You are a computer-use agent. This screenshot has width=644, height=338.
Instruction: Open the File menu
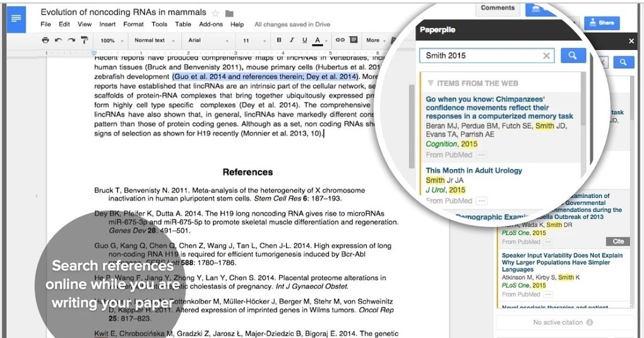coord(45,24)
